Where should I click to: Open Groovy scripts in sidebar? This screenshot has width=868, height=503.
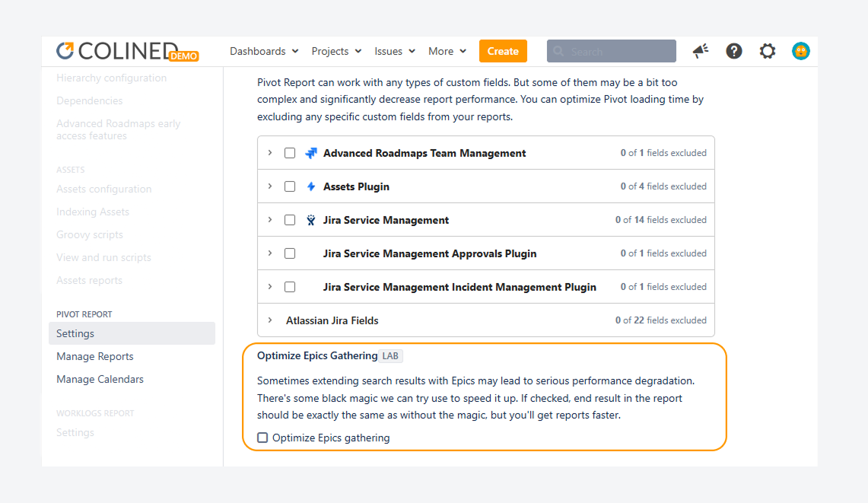(90, 234)
